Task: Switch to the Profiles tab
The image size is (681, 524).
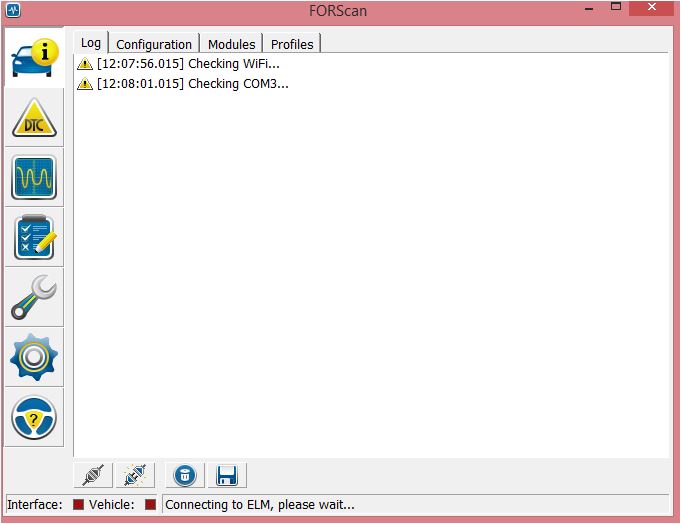Action: click(292, 44)
